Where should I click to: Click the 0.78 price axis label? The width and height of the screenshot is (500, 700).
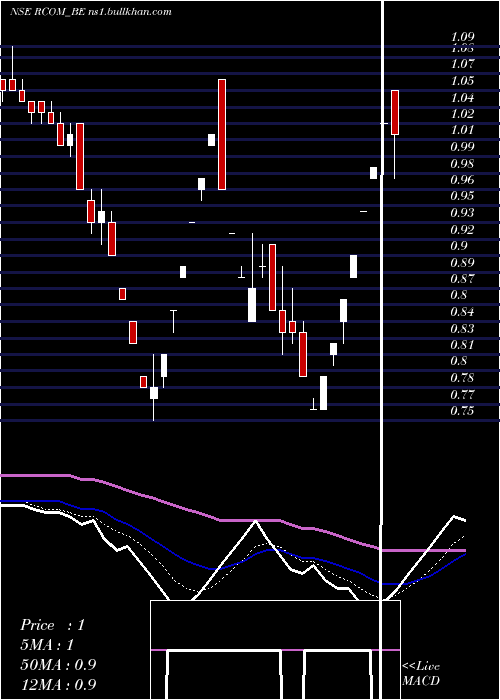[462, 378]
